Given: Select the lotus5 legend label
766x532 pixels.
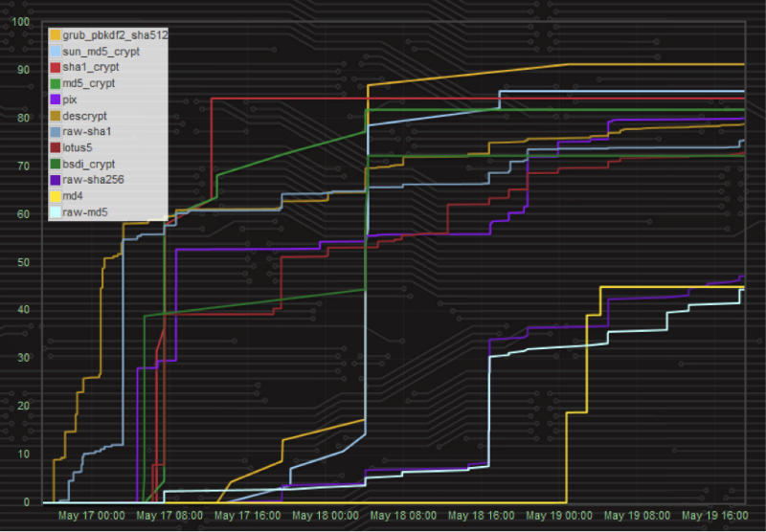Looking at the screenshot, I should (78, 147).
